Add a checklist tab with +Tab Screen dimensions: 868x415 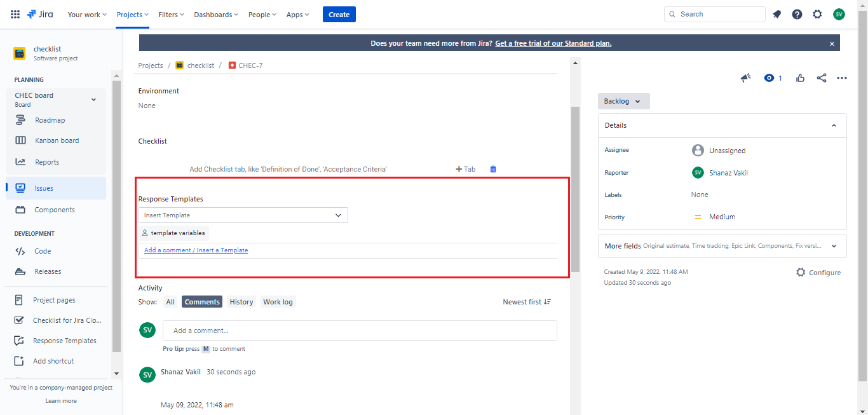[x=466, y=169]
